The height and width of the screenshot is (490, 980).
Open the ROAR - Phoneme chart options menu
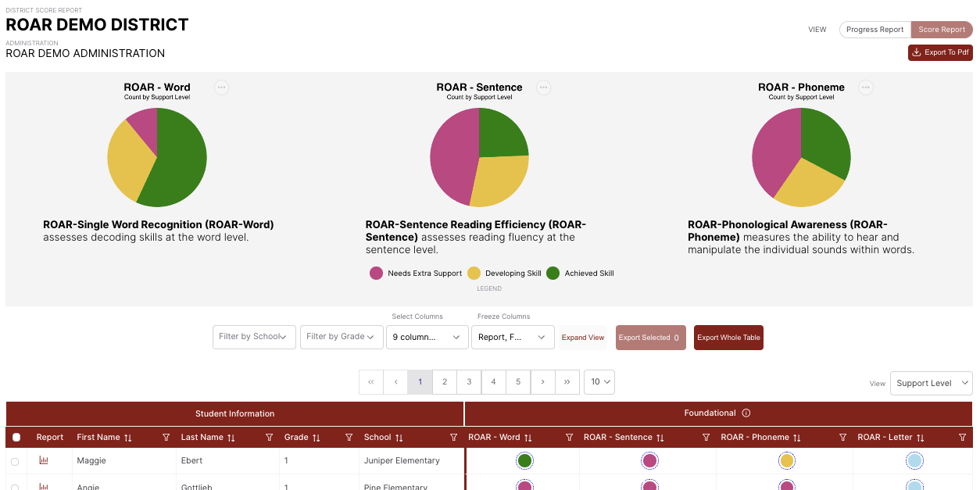865,88
